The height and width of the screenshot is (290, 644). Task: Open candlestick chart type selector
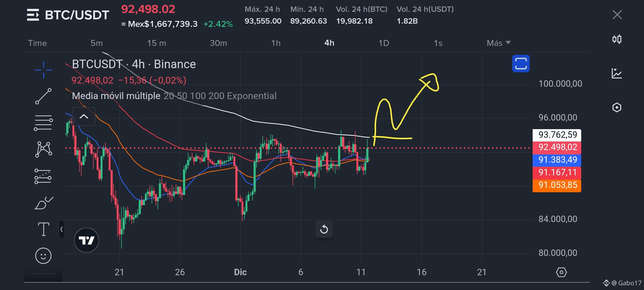617,39
